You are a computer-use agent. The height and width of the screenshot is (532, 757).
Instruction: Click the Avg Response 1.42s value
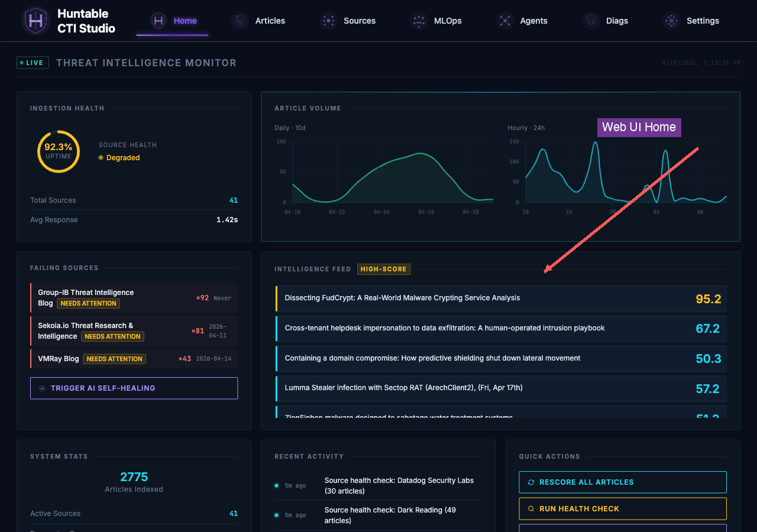pyautogui.click(x=227, y=220)
